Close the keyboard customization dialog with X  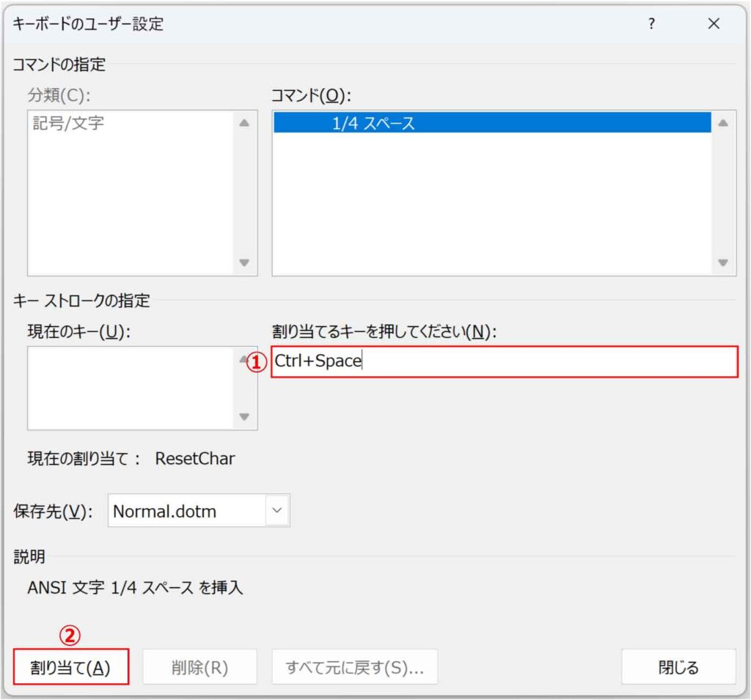click(x=714, y=23)
